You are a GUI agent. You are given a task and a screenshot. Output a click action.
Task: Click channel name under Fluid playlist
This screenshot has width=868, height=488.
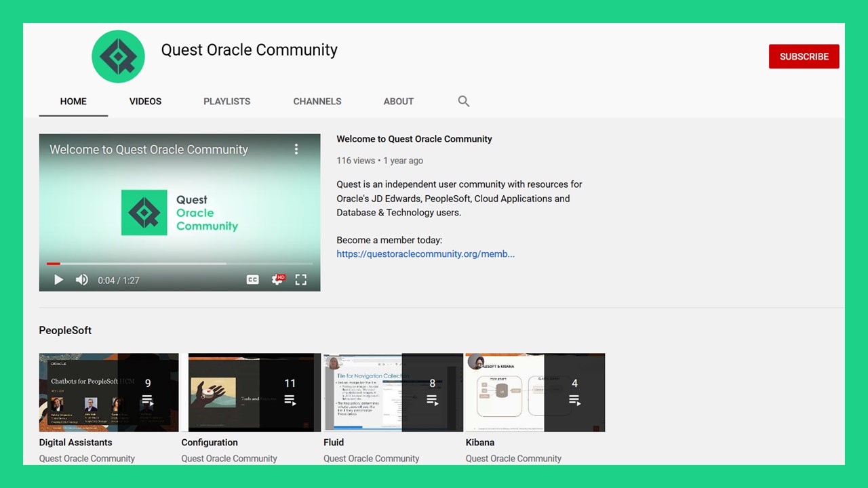click(x=372, y=458)
